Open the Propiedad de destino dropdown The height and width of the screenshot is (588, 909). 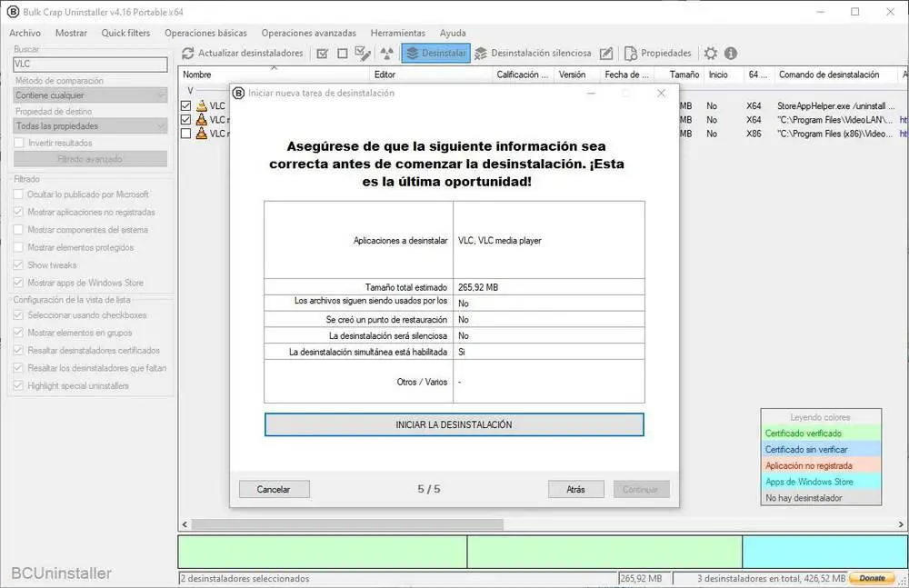pyautogui.click(x=90, y=125)
